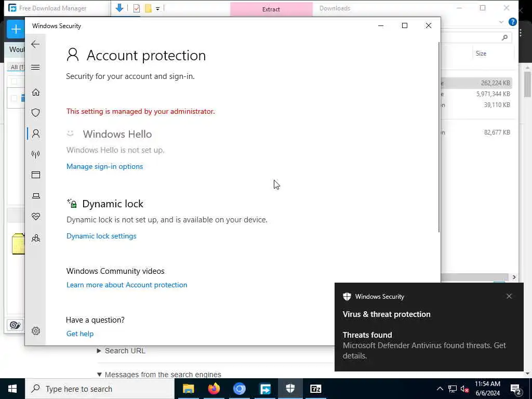Open the Action Center notifications icon
The height and width of the screenshot is (399, 532).
(x=515, y=389)
